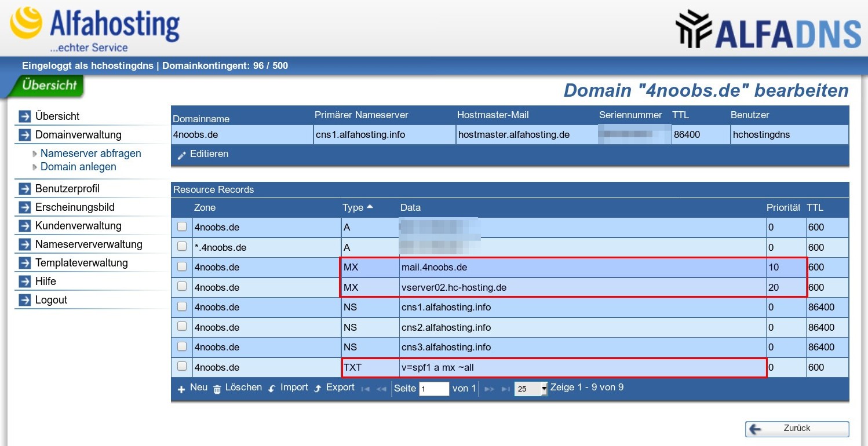Click the plus icon to add new record
The height and width of the screenshot is (446, 868).
181,389
